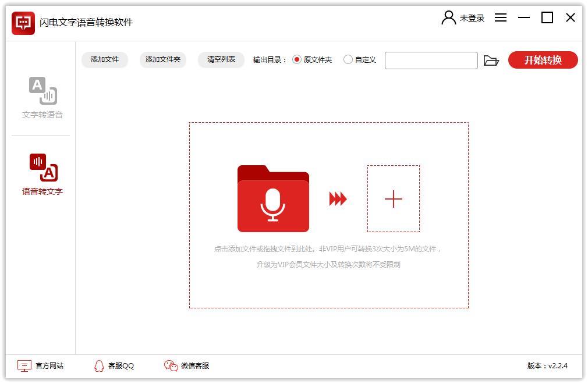Click the dashed plus placeholder icon
The height and width of the screenshot is (384, 588).
(x=393, y=199)
